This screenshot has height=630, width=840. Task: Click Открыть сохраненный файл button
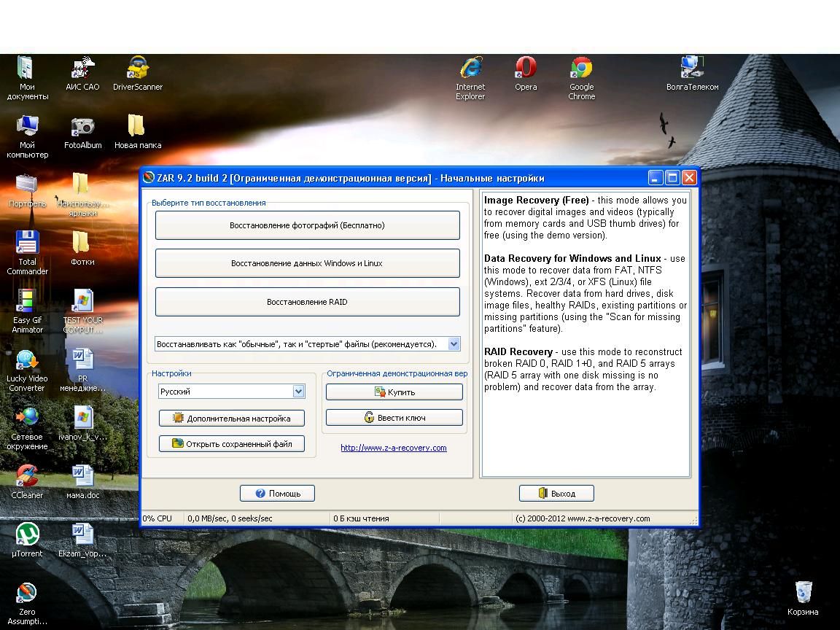(231, 443)
